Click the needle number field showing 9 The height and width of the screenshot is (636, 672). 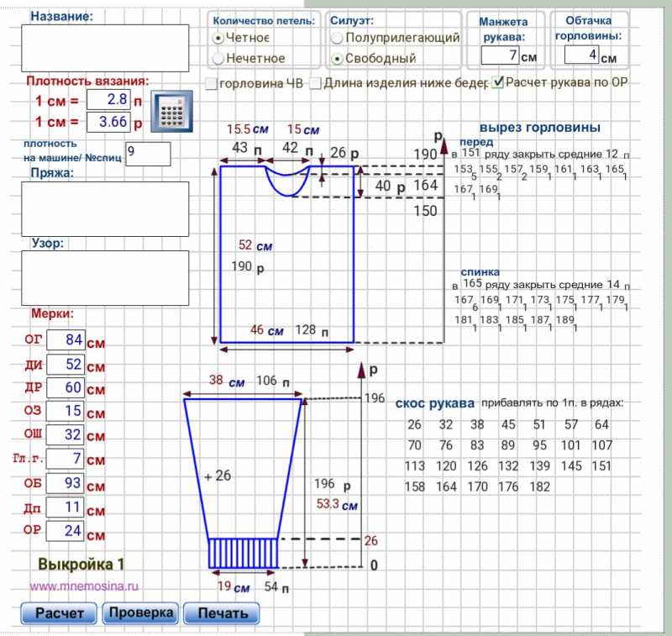pyautogui.click(x=147, y=154)
